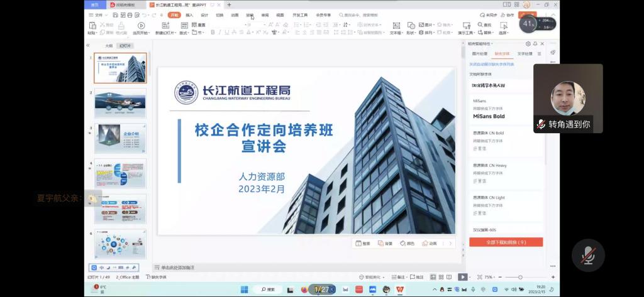
Task: Click the Background (背景) quick button
Action: pyautogui.click(x=385, y=243)
